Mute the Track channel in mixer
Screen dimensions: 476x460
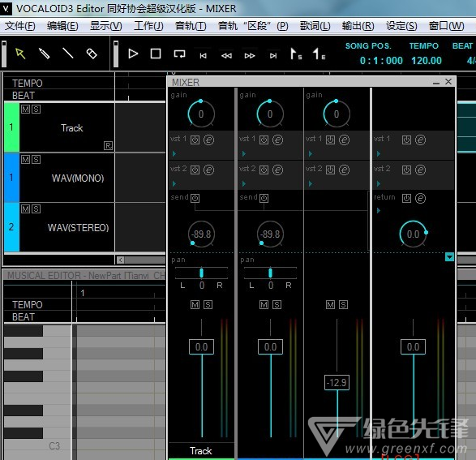195,304
